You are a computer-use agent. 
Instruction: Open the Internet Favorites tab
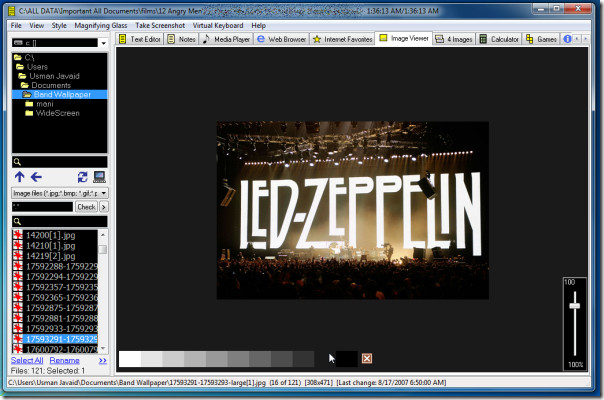coord(342,39)
